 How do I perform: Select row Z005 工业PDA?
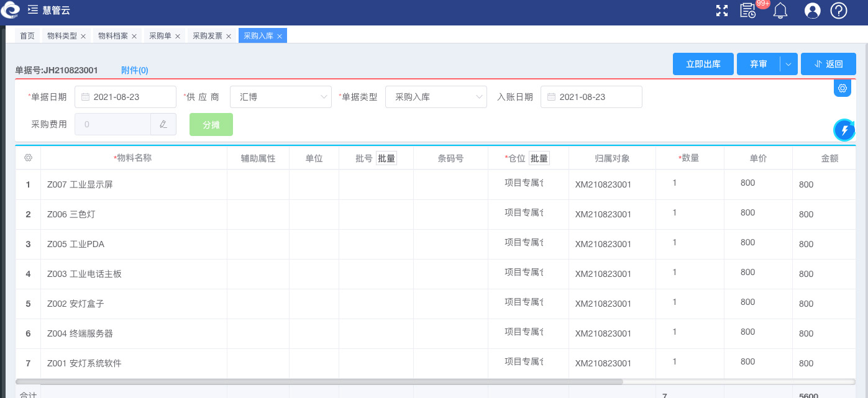point(435,244)
